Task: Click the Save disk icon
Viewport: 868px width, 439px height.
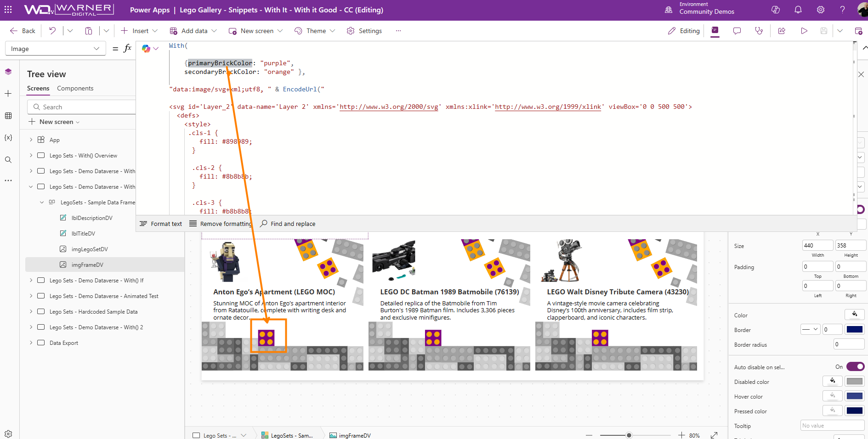Action: 824,31
